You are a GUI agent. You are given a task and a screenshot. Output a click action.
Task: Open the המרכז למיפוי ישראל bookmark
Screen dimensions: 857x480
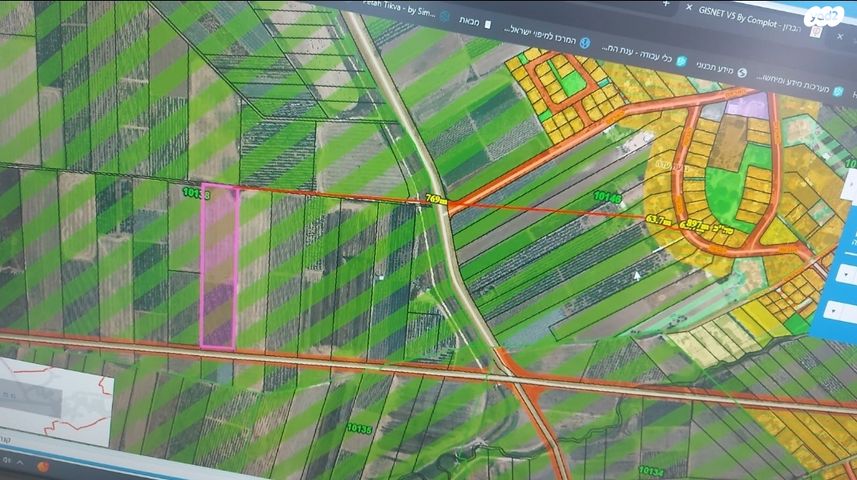tap(540, 34)
